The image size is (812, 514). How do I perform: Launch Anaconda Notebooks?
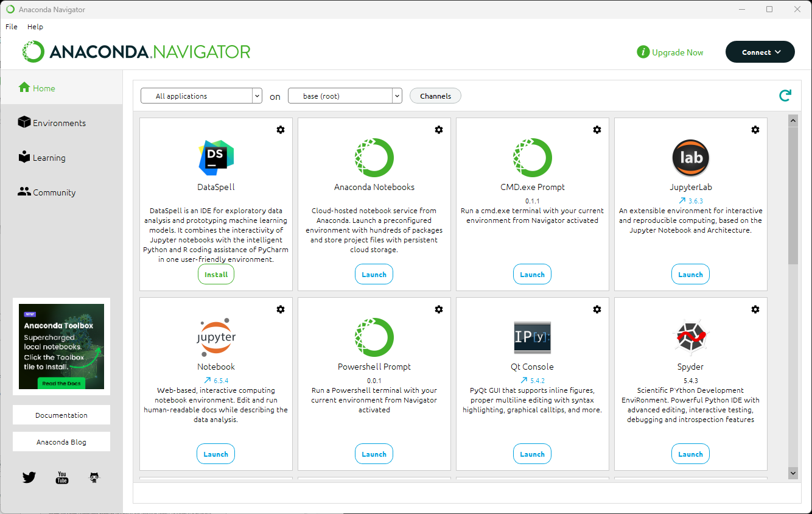point(374,275)
